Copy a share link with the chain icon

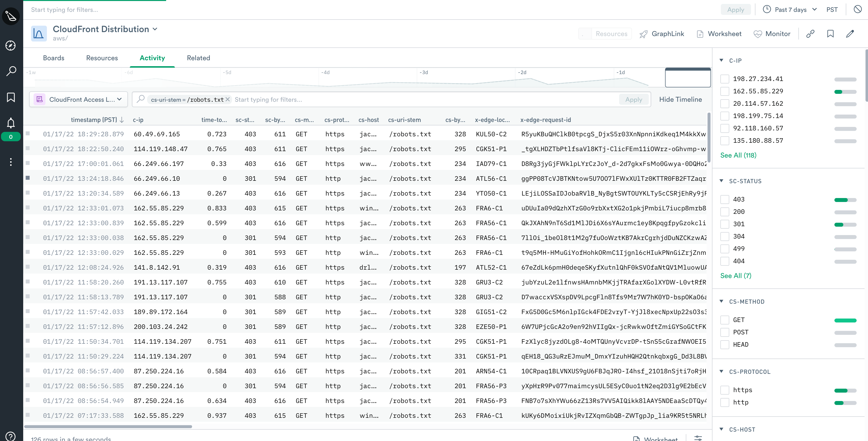point(810,34)
